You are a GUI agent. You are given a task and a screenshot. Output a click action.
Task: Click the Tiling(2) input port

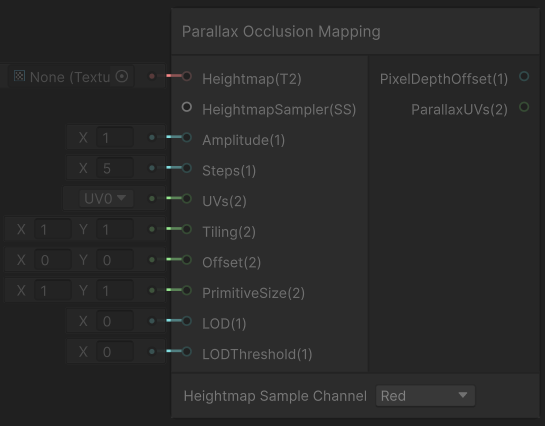coord(187,229)
